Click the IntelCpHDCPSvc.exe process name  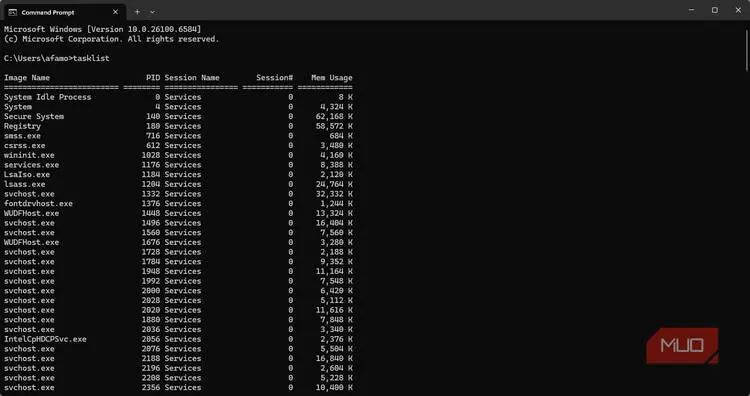[x=45, y=339]
